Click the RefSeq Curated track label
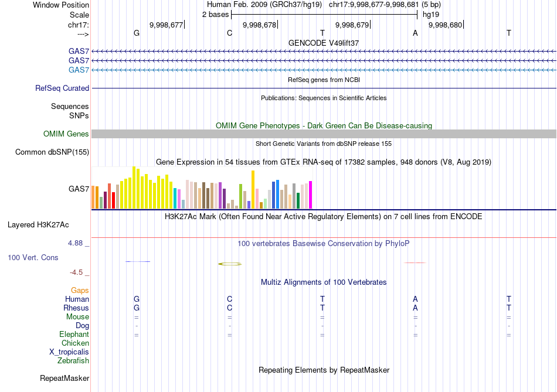 62,88
